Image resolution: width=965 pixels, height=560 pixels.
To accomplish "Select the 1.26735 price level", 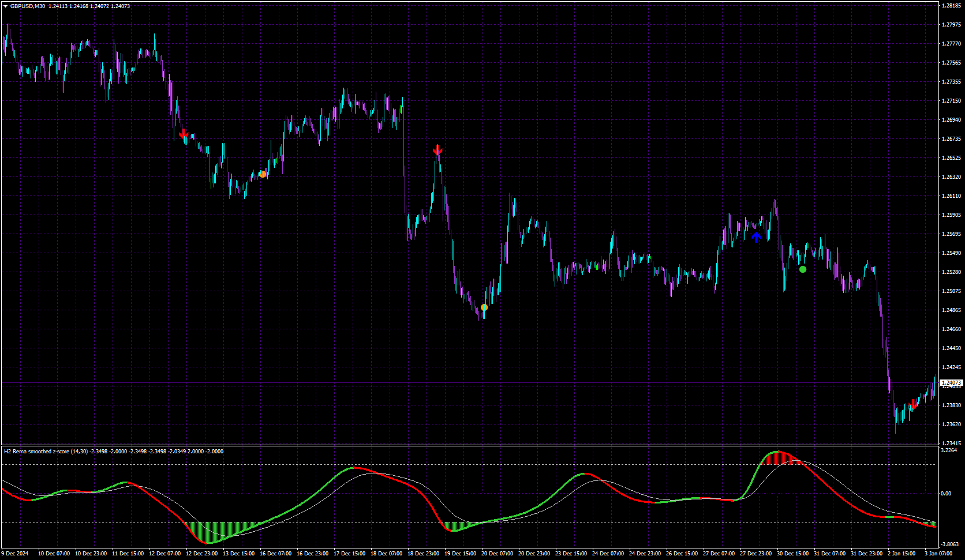I will pyautogui.click(x=951, y=139).
